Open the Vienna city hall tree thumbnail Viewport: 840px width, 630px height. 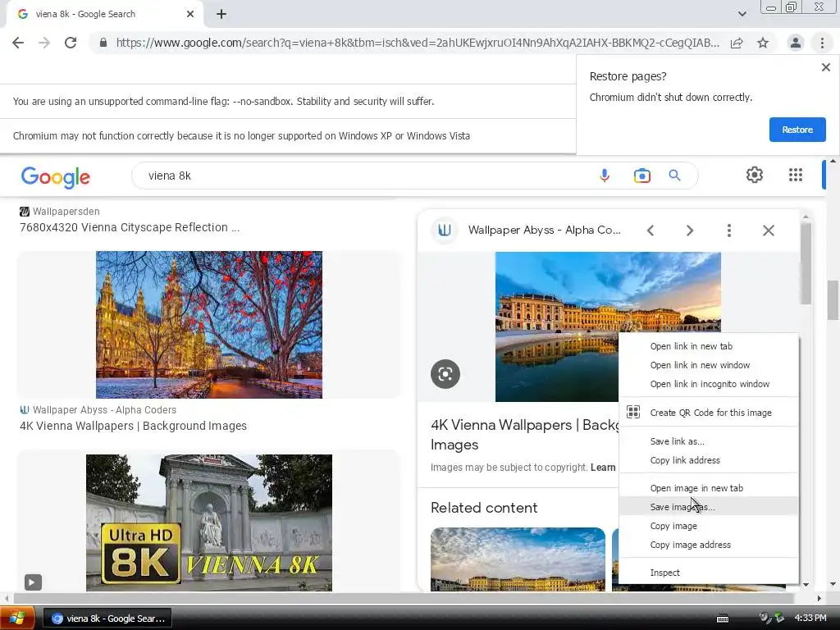pos(209,325)
